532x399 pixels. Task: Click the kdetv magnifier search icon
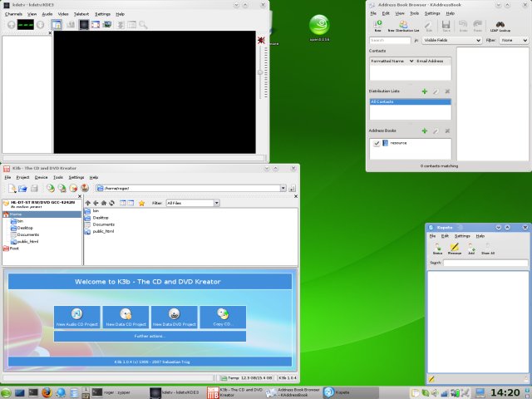point(143,25)
